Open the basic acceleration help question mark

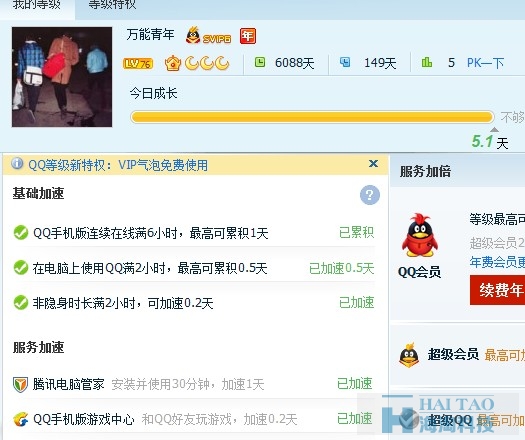370,195
